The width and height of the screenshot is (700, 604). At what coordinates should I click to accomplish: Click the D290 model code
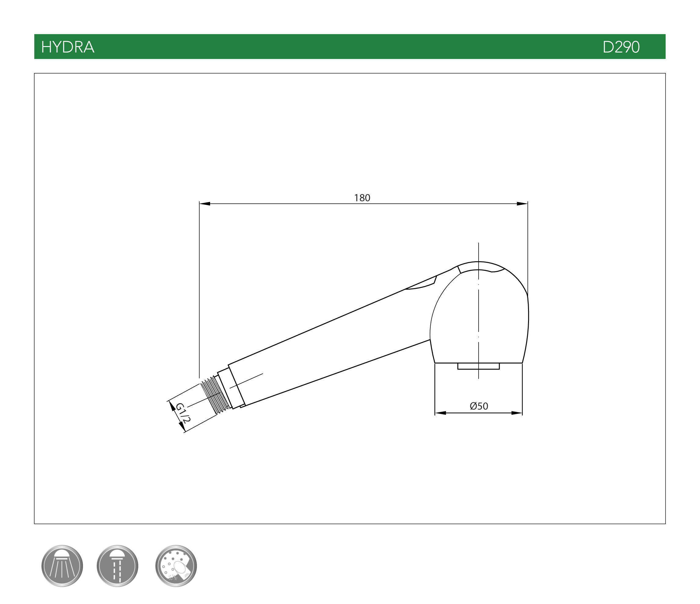tap(621, 47)
